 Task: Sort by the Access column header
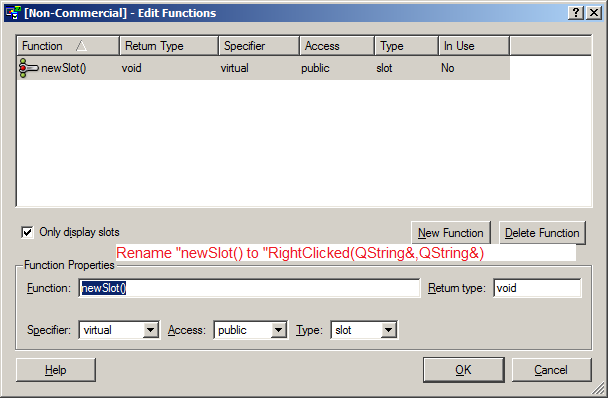[337, 46]
